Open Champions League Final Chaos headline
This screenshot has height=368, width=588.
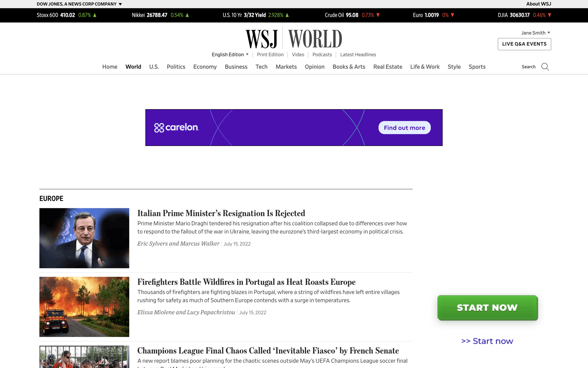(x=268, y=351)
